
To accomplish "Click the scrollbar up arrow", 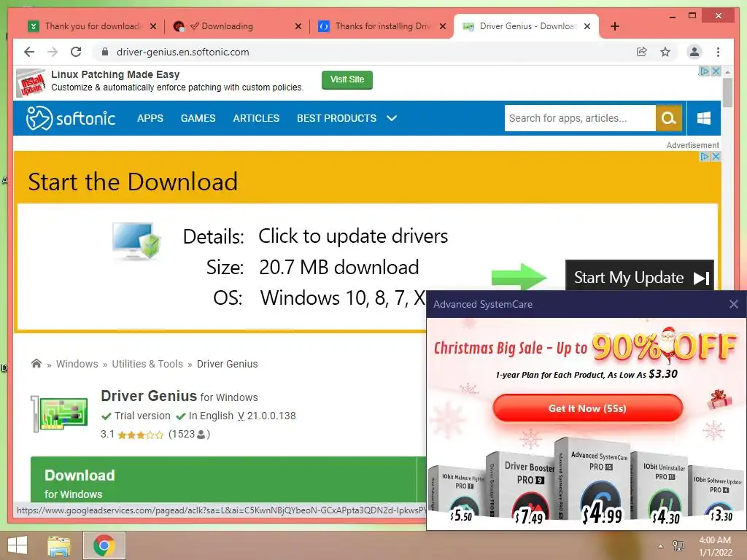I will pos(727,72).
